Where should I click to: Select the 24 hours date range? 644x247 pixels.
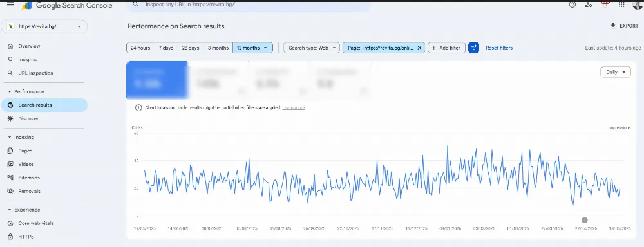coord(140,48)
